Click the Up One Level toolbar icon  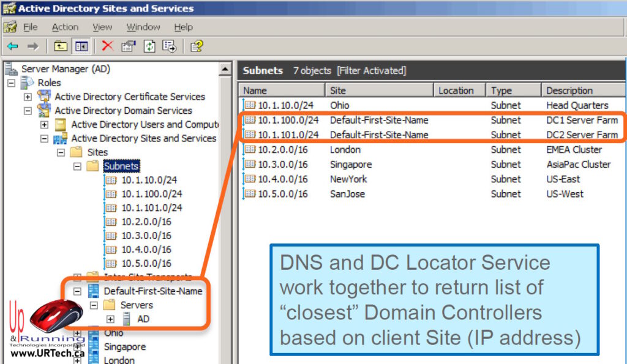pyautogui.click(x=60, y=46)
